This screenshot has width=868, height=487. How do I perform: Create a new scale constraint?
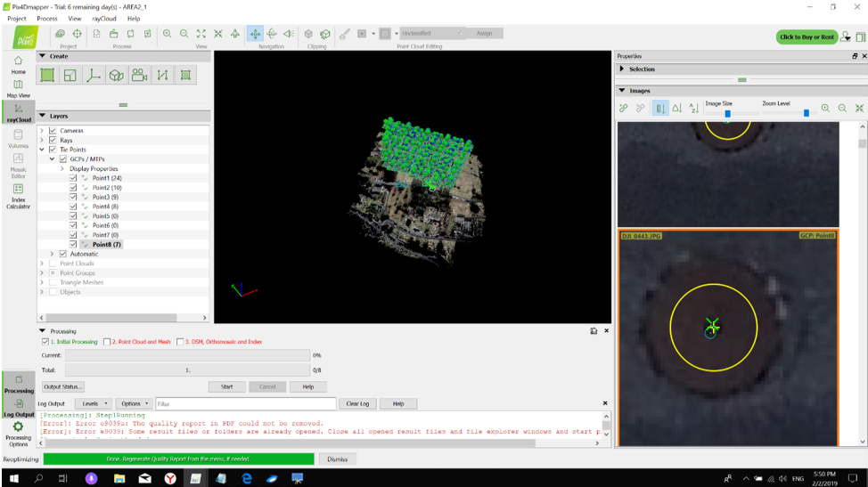pos(93,75)
